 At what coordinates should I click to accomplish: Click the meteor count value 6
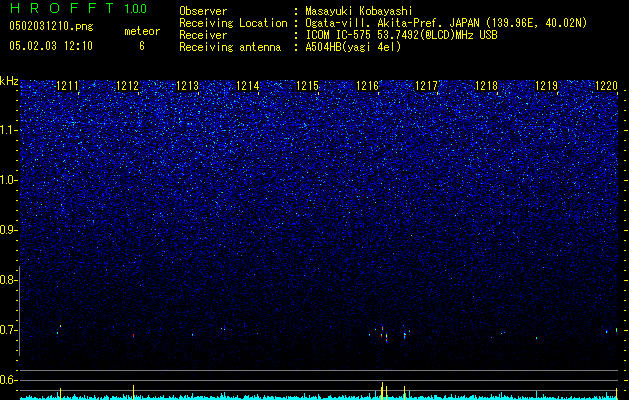click(142, 46)
